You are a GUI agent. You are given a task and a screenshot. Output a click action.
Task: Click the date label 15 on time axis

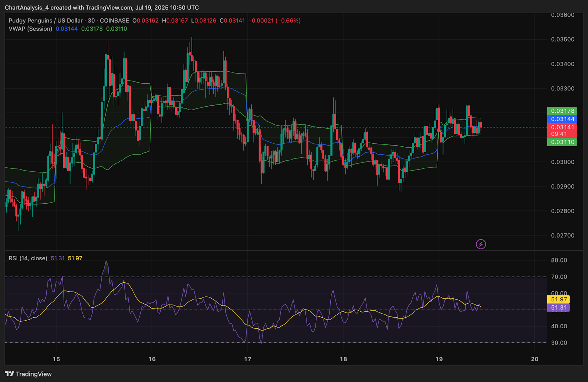pyautogui.click(x=56, y=359)
